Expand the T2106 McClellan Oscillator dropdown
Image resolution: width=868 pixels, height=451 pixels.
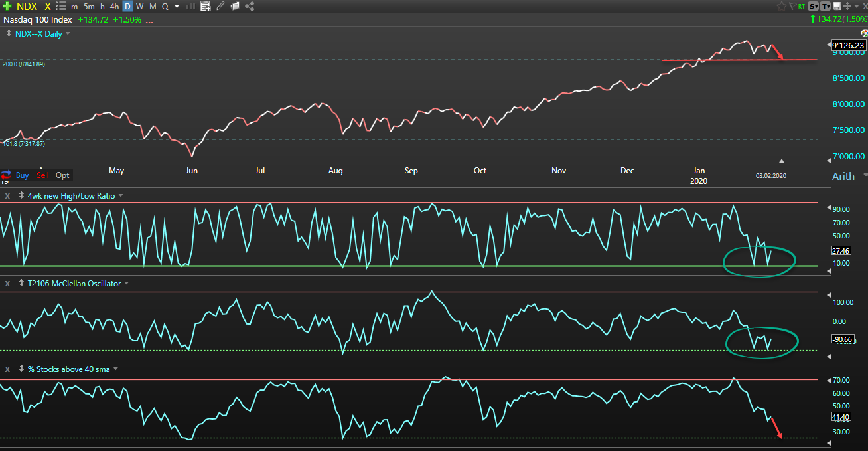point(126,283)
